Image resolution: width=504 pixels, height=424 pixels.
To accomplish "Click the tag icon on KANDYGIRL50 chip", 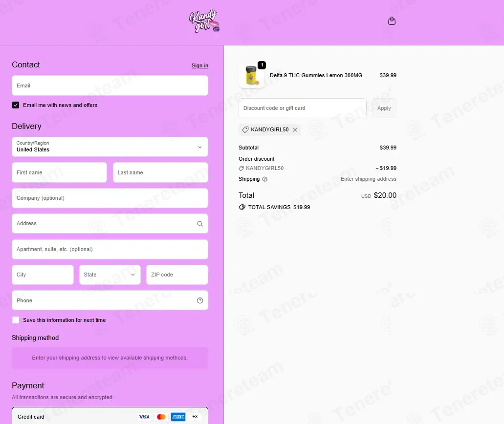I will pos(245,129).
